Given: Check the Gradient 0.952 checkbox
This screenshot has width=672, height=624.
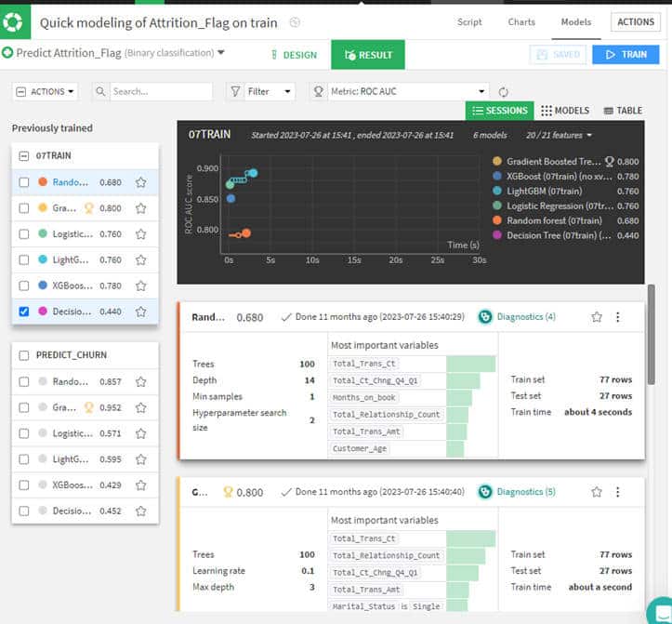Looking at the screenshot, I should pos(24,407).
